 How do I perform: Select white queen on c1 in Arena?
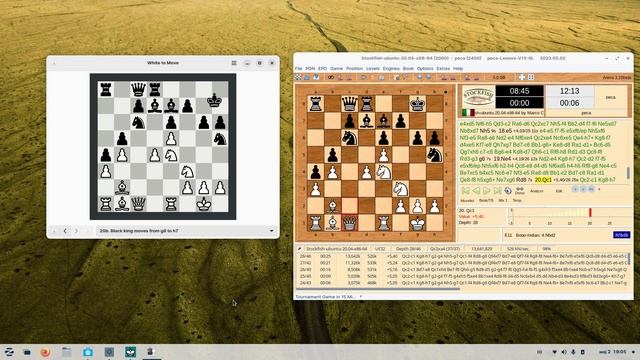coord(349,223)
